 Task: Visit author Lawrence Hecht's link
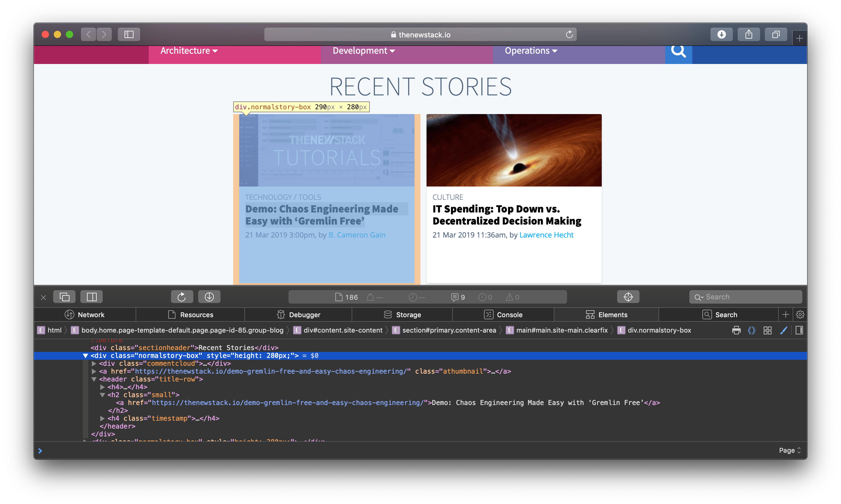[546, 235]
